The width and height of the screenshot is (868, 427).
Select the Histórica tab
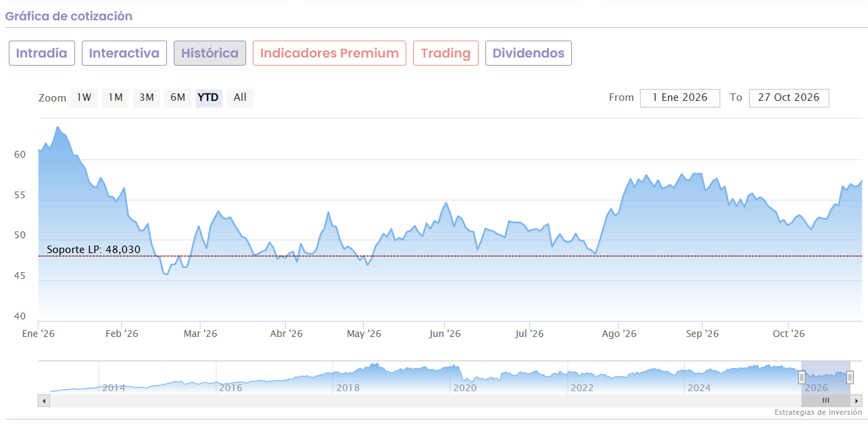(210, 53)
